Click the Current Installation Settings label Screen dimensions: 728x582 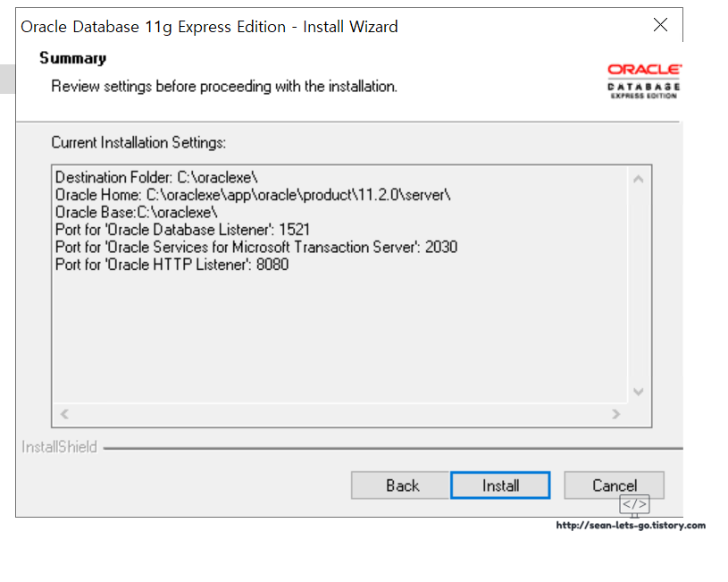138,142
